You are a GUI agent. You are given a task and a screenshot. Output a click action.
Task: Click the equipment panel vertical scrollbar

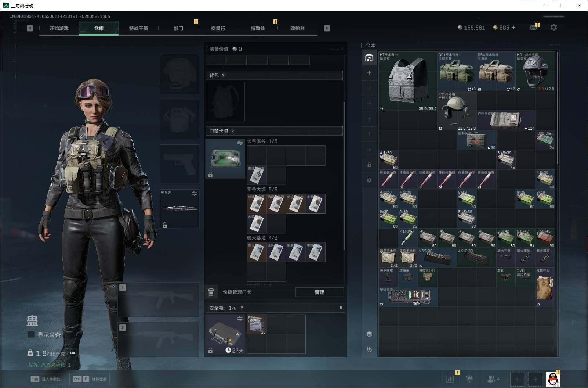[x=344, y=176]
